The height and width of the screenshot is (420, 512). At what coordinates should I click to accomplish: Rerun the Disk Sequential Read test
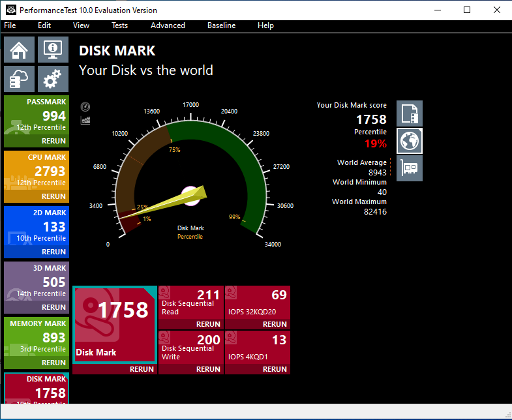[x=208, y=324]
